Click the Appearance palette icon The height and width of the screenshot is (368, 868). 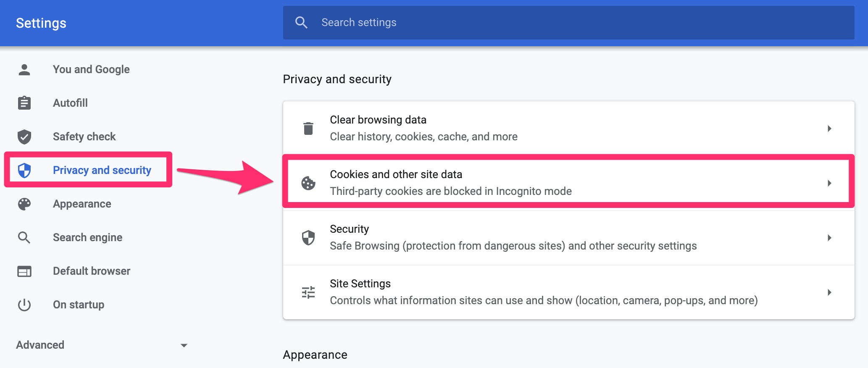(x=24, y=204)
